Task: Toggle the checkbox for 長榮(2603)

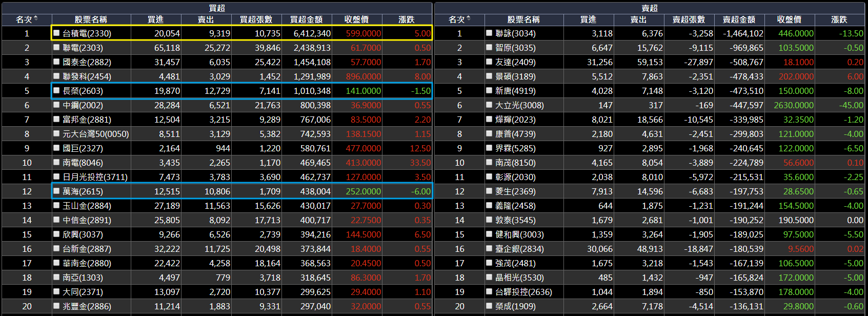Action: pos(57,90)
